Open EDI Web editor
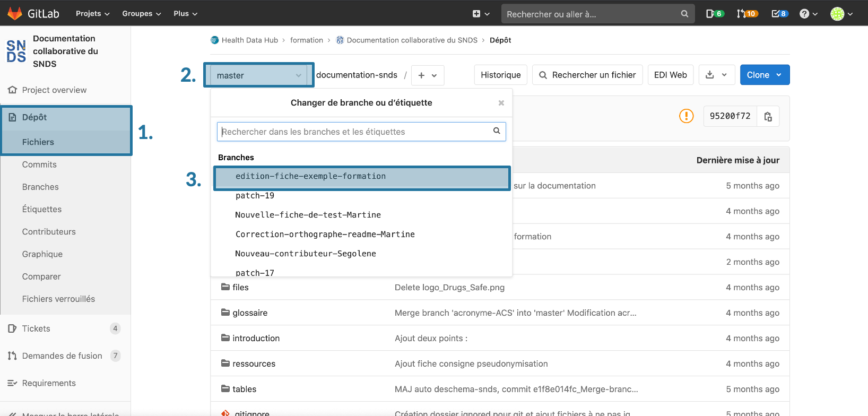The width and height of the screenshot is (868, 416). 670,75
